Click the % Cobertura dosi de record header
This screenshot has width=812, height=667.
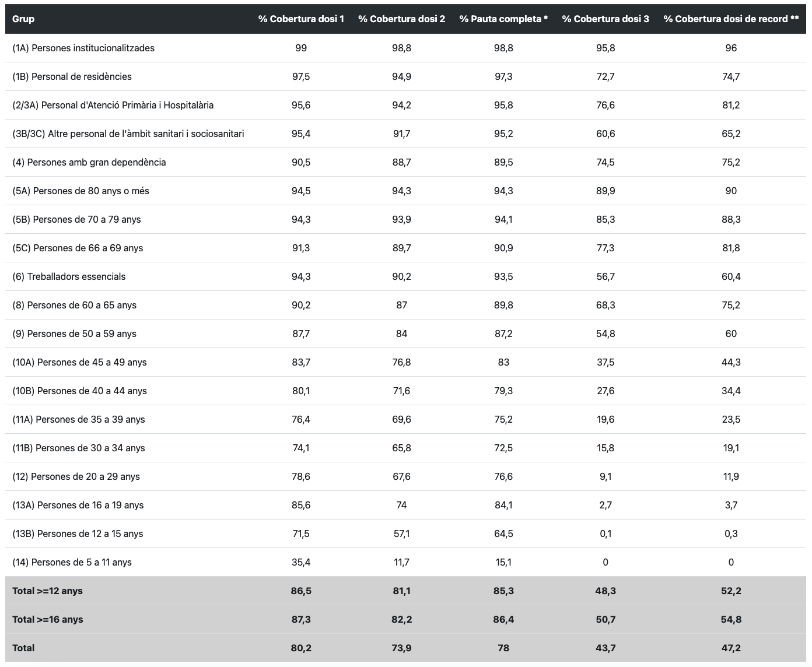(x=731, y=19)
